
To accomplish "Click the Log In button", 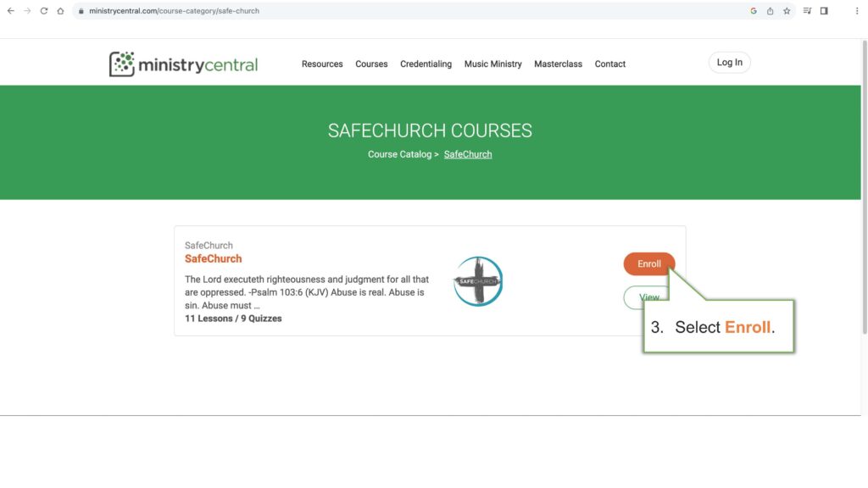I will click(730, 63).
